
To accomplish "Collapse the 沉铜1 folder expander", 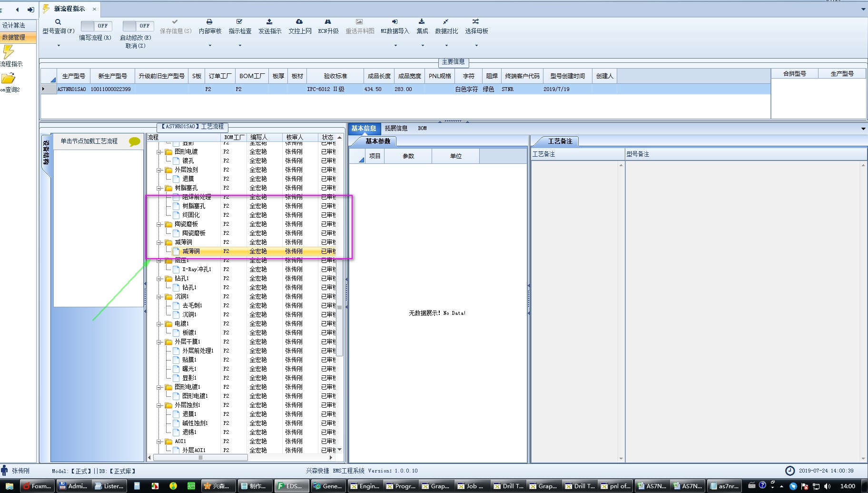I will [x=159, y=297].
